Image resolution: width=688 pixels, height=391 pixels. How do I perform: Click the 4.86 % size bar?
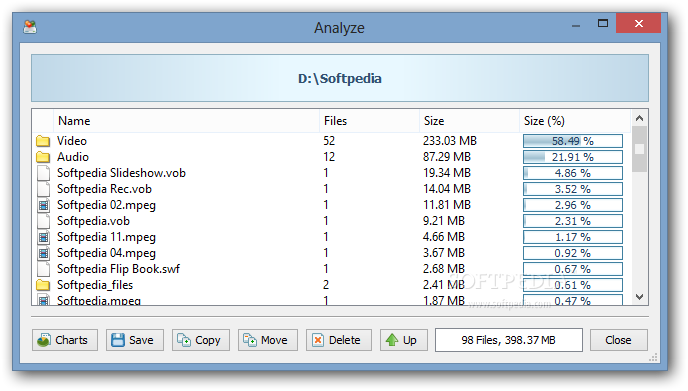tap(573, 173)
